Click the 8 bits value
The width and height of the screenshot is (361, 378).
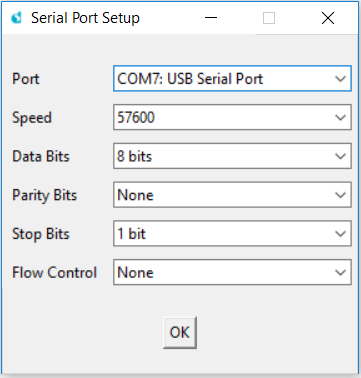(135, 156)
